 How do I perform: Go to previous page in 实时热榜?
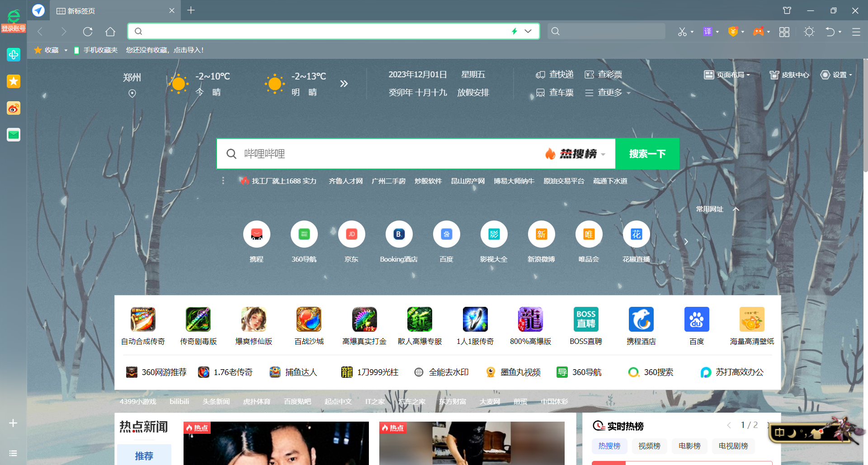click(x=729, y=425)
